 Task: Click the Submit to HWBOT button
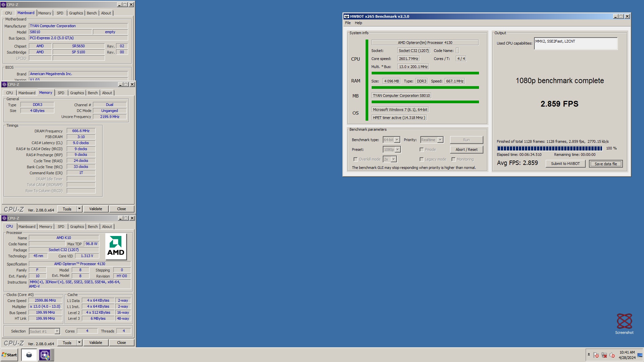pyautogui.click(x=565, y=164)
